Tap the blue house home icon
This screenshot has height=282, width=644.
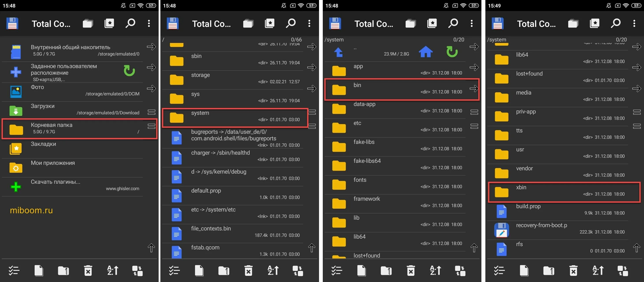point(425,52)
